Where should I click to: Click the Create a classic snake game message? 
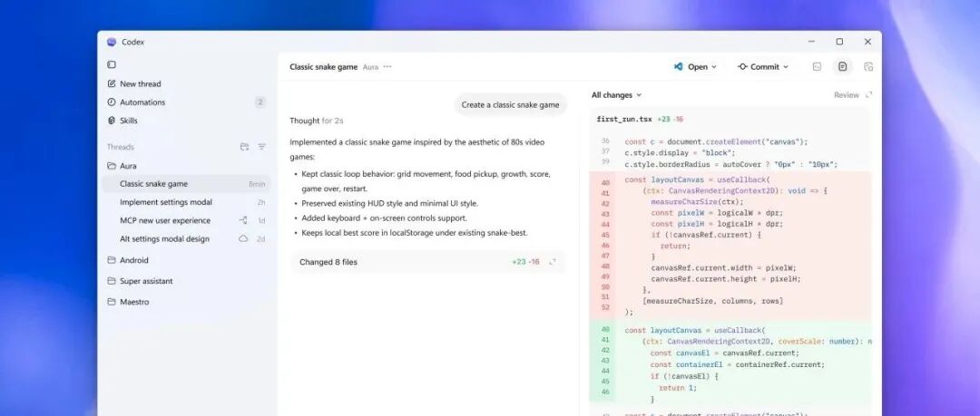pos(510,105)
